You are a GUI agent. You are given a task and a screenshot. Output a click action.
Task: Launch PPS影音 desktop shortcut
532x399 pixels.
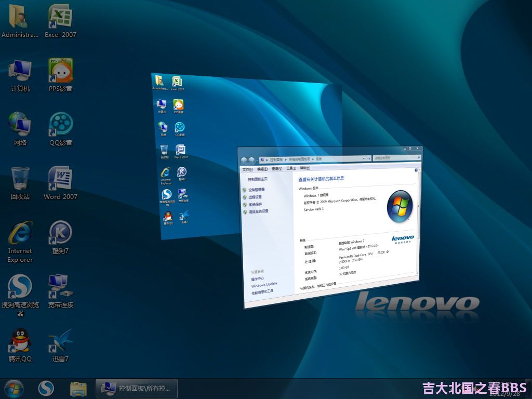point(60,75)
